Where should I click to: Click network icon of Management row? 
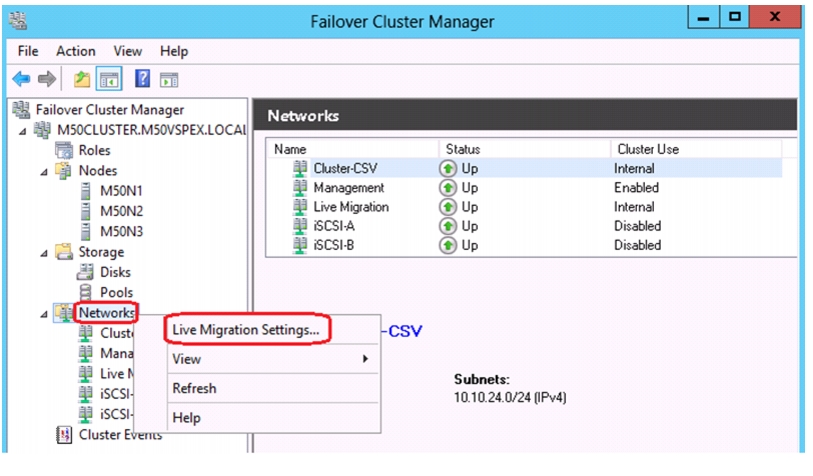[x=300, y=187]
